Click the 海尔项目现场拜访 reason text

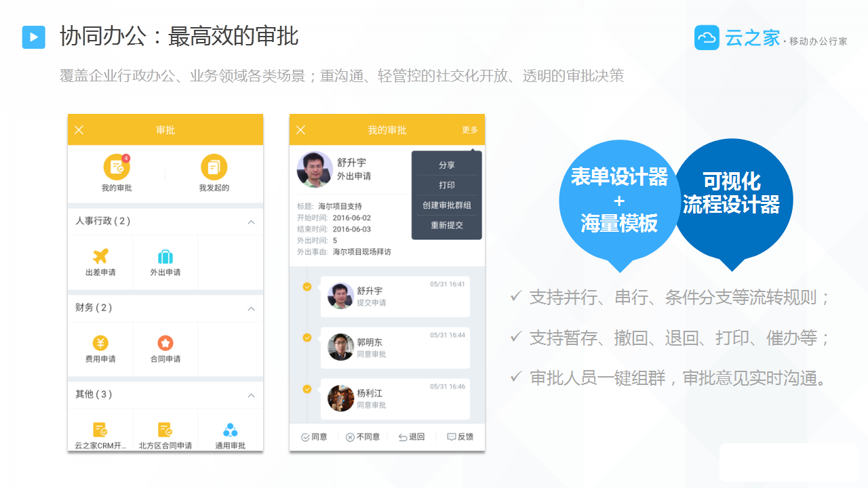tap(361, 251)
